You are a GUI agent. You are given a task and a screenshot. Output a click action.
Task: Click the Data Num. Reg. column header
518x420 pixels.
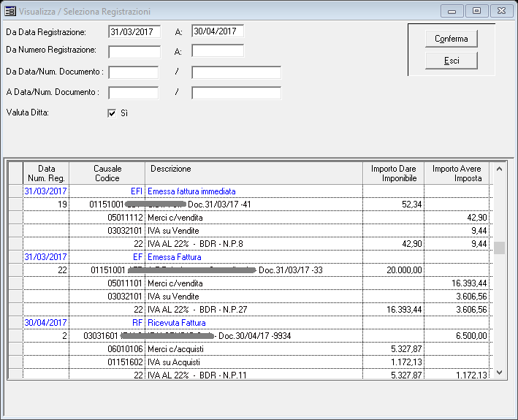point(46,173)
